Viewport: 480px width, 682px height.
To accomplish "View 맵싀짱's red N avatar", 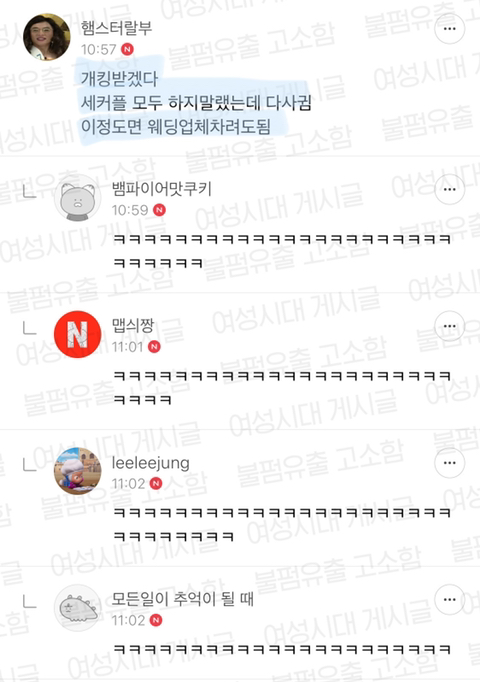I will pyautogui.click(x=77, y=334).
